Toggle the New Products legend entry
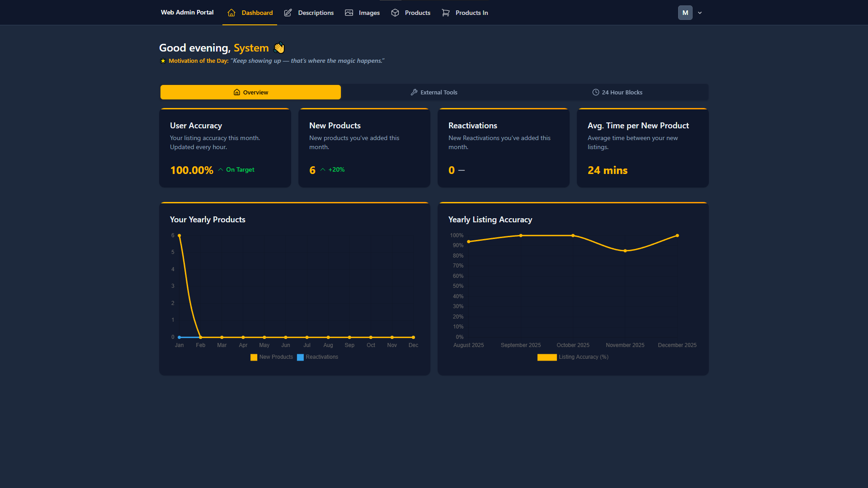The image size is (868, 488). point(271,357)
